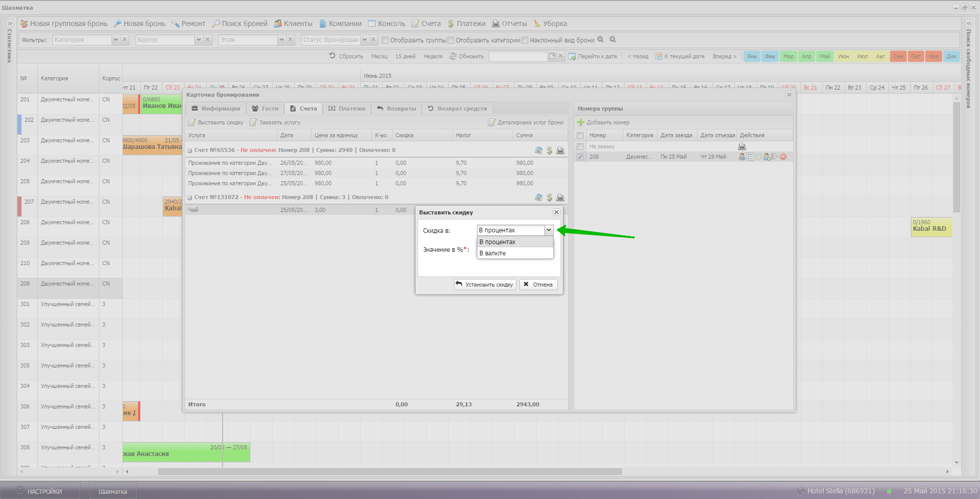Open the Отчеты section
Screen dimensions: 980x499
[509, 24]
